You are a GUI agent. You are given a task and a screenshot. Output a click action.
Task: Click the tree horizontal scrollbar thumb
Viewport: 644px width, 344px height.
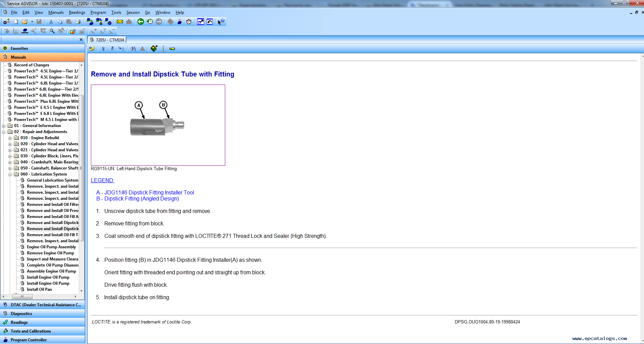(22, 297)
